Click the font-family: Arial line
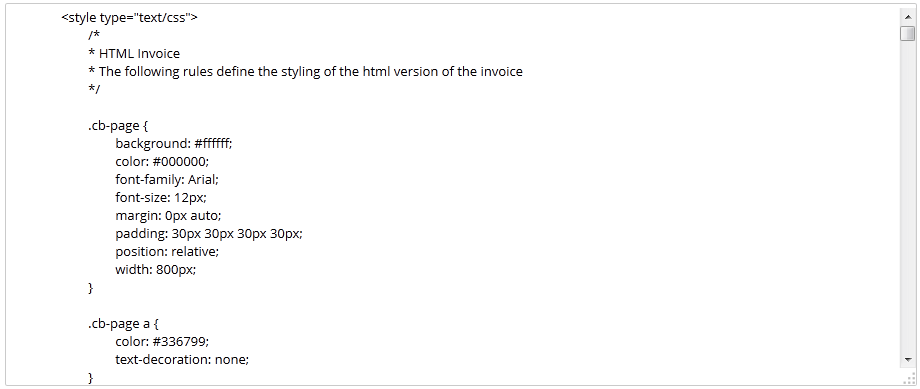 click(167, 180)
